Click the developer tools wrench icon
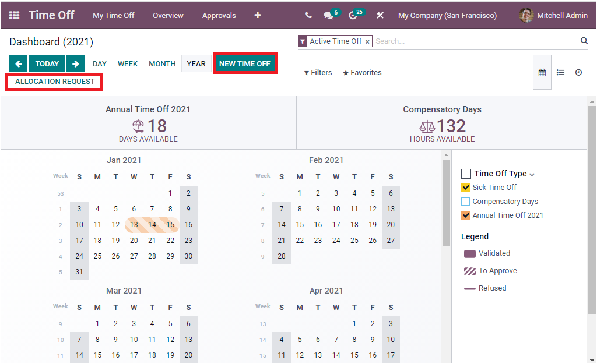The image size is (597, 364). pyautogui.click(x=380, y=15)
